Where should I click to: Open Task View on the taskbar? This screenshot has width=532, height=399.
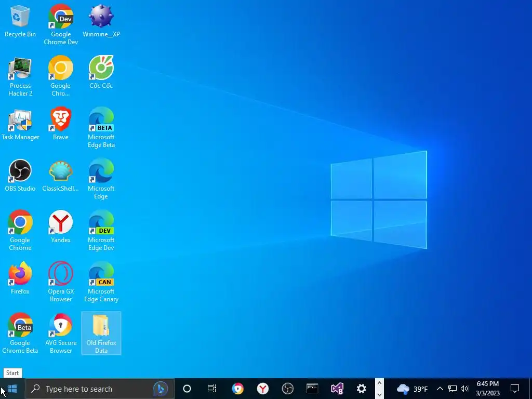(212, 389)
